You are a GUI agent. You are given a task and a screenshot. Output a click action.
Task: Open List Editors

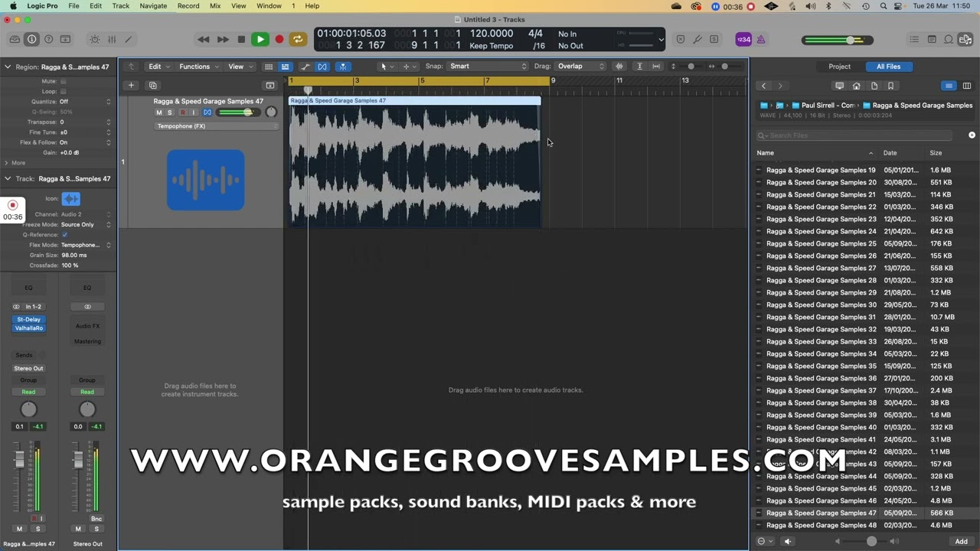coord(914,39)
